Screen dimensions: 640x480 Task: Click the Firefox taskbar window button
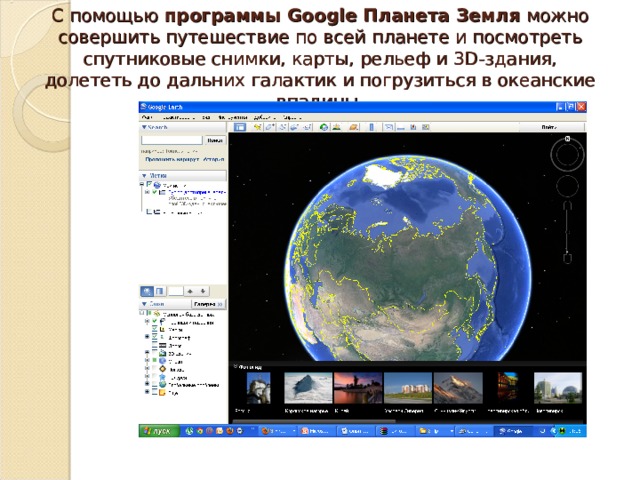(279, 431)
